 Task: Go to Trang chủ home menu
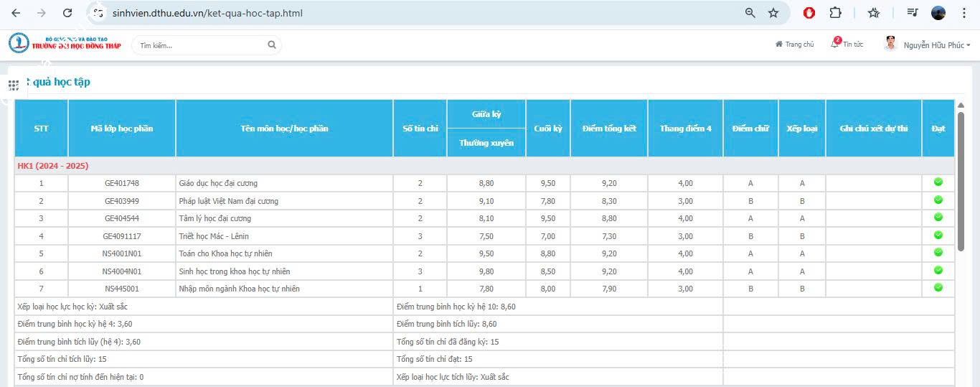point(795,45)
